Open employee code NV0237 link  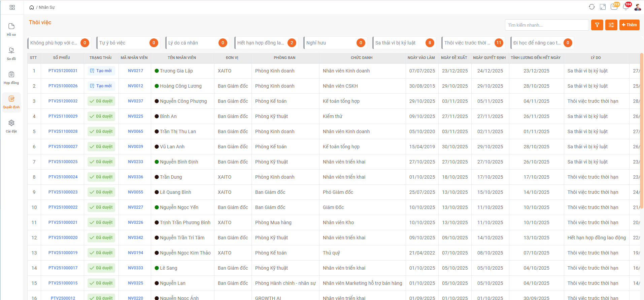point(135,101)
